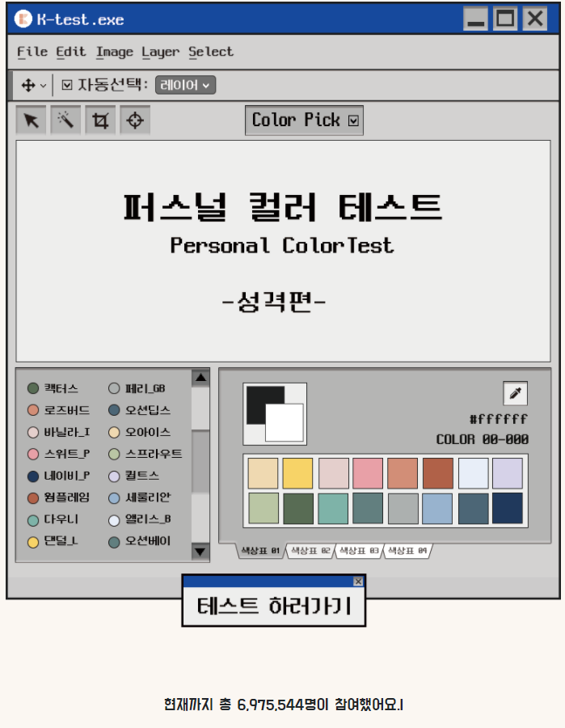Open the Edit menu
The width and height of the screenshot is (565, 728).
click(x=71, y=52)
